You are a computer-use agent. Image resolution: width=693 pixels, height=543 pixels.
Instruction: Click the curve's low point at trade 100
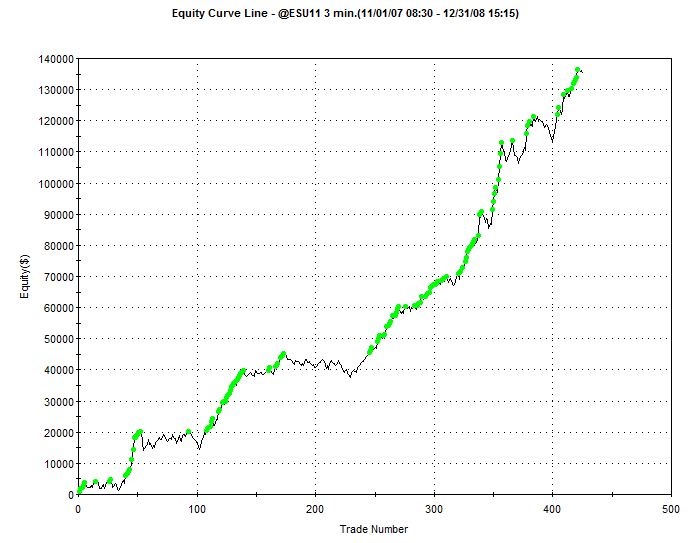pyautogui.click(x=198, y=448)
